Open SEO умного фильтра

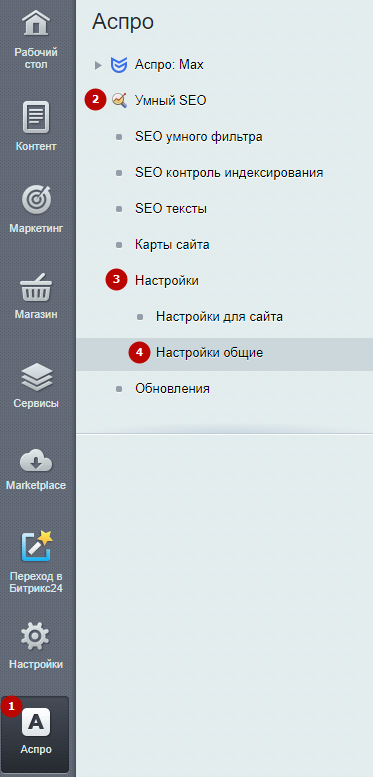click(x=199, y=137)
